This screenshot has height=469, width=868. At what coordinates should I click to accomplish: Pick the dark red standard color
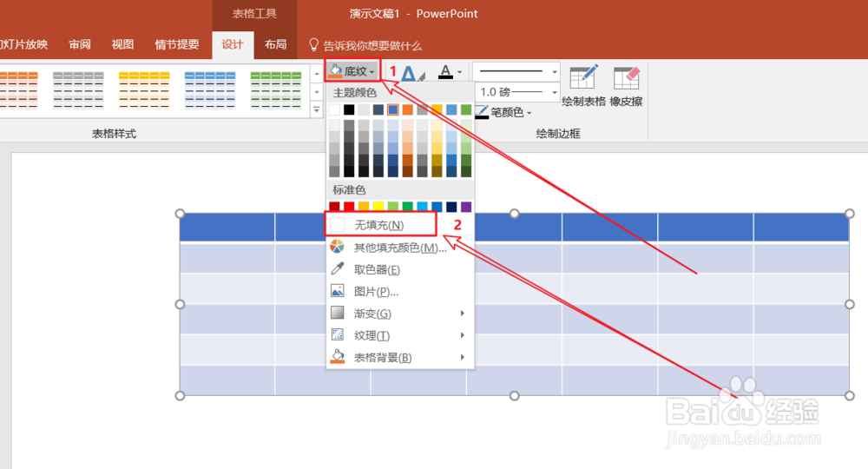coord(334,207)
